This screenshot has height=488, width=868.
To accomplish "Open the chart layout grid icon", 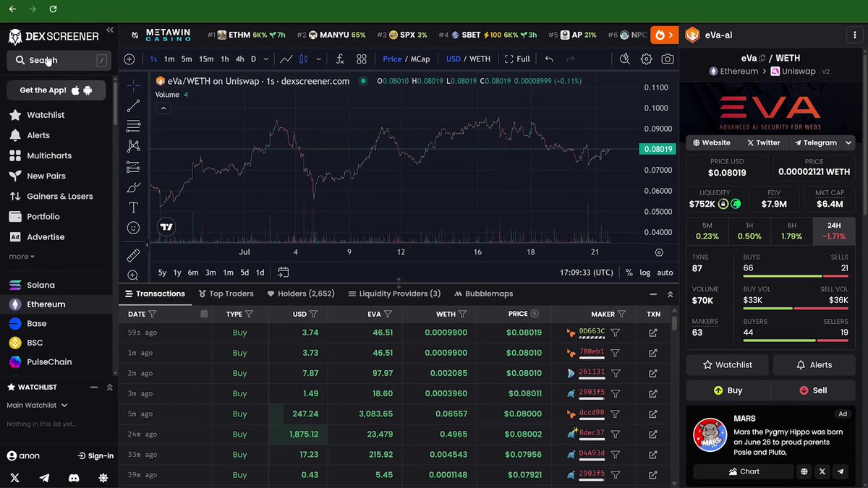I will click(362, 59).
